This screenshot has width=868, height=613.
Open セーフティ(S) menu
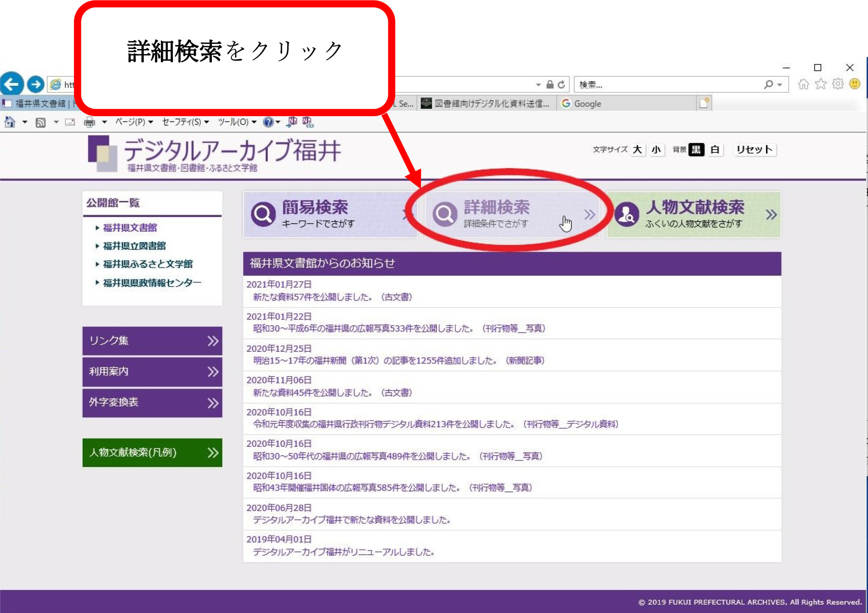(x=185, y=122)
